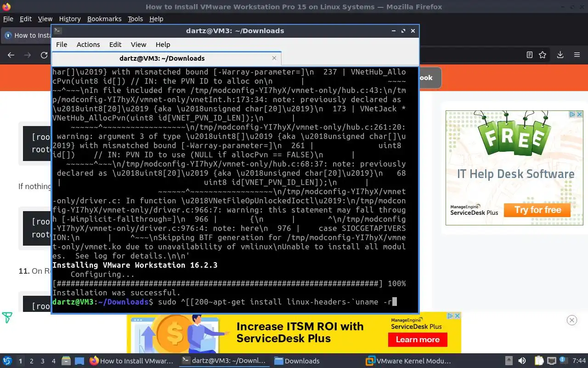Click the 7:44 panel clock

click(579, 361)
